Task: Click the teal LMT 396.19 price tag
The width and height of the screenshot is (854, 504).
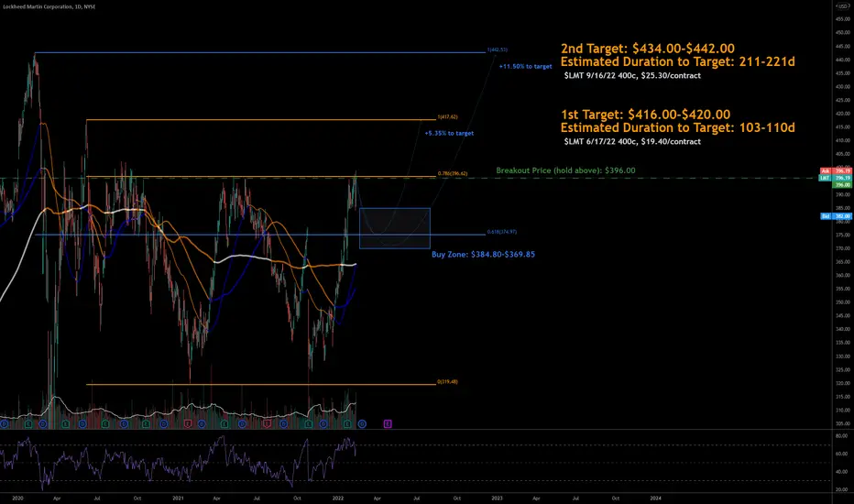Action: (836, 178)
